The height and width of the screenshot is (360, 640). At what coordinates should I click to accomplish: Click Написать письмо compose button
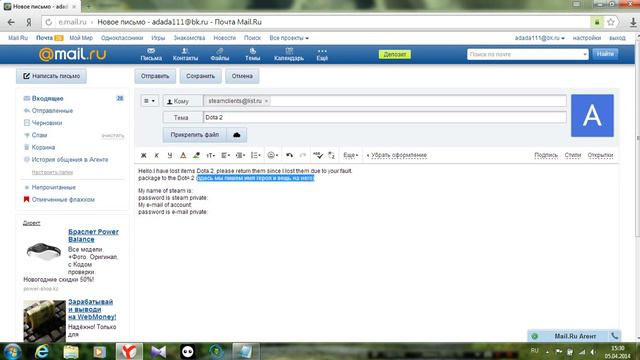pyautogui.click(x=51, y=76)
